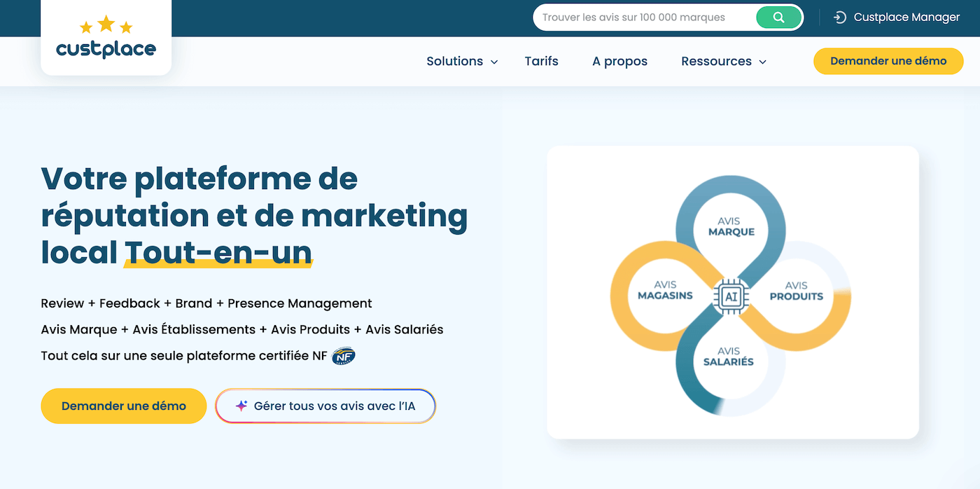Screen dimensions: 980x489
Task: Select the Avis Magasins circle in the diagram
Action: (664, 291)
